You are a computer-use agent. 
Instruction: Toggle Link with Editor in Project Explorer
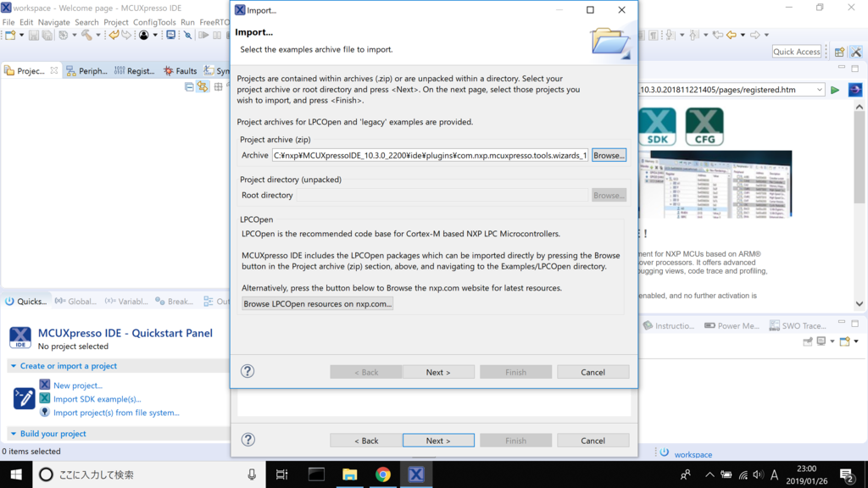click(203, 87)
